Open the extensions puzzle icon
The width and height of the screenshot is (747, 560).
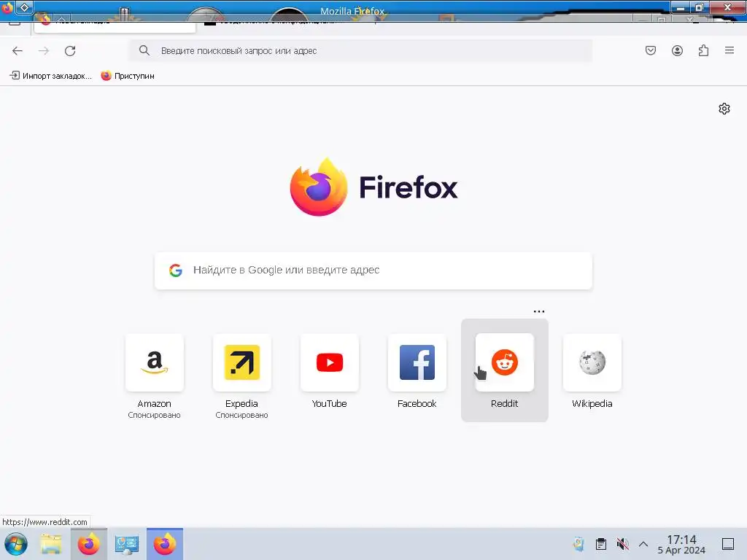703,50
